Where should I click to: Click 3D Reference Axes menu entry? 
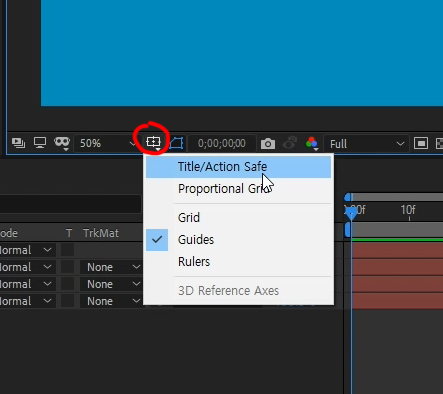pyautogui.click(x=238, y=291)
